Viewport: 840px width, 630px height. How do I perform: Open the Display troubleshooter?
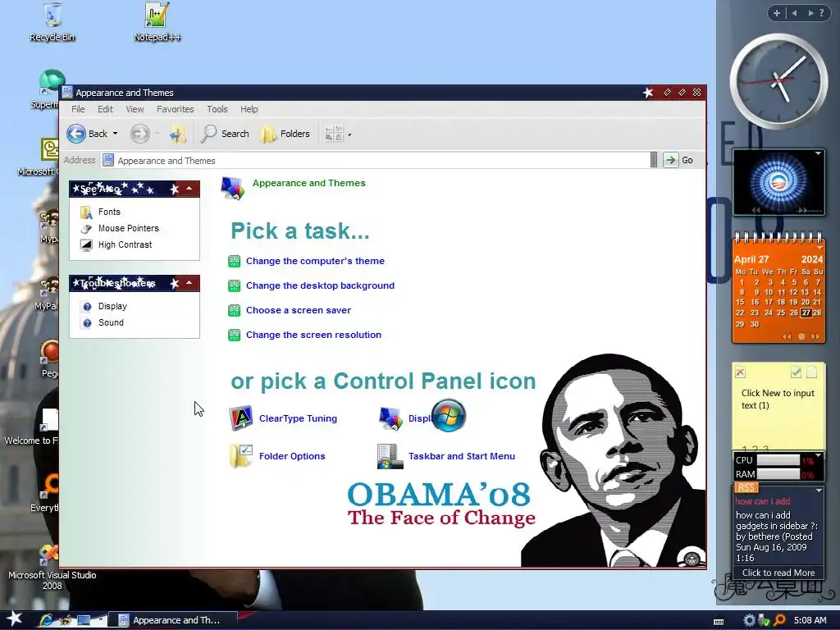(104, 307)
